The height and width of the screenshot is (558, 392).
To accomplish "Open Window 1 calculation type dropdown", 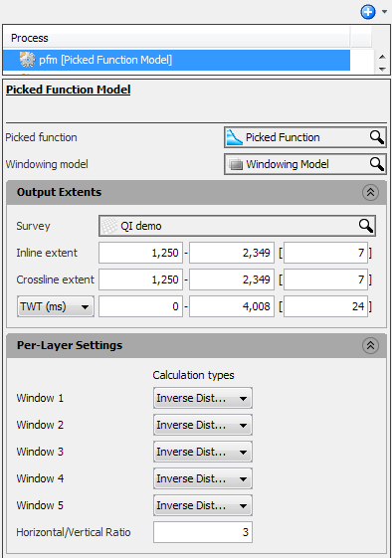I will (x=203, y=398).
